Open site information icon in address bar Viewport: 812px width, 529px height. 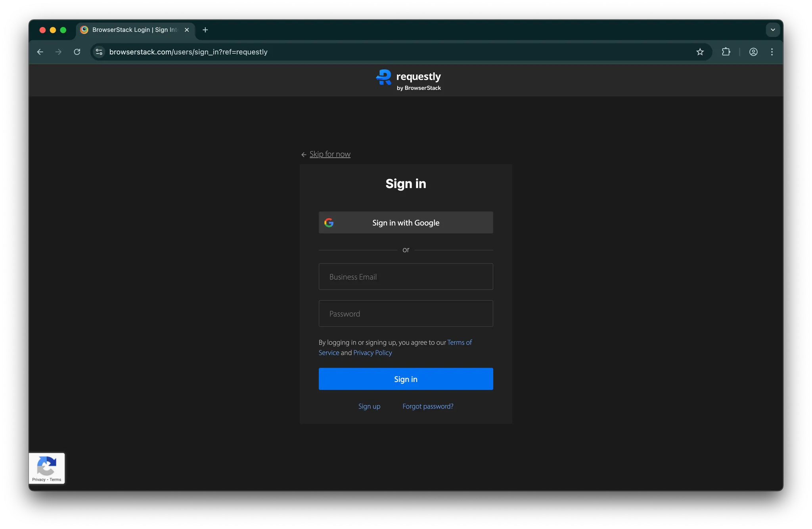click(99, 52)
